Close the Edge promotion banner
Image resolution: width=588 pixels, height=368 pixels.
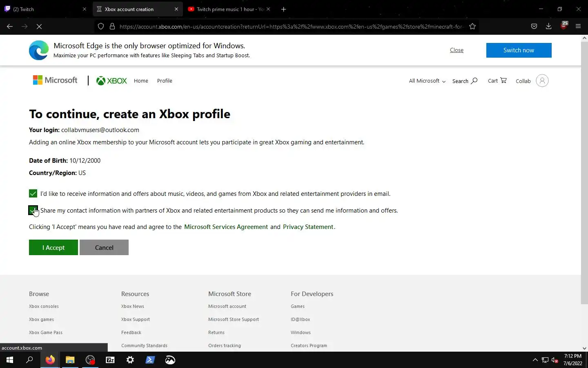click(x=457, y=50)
